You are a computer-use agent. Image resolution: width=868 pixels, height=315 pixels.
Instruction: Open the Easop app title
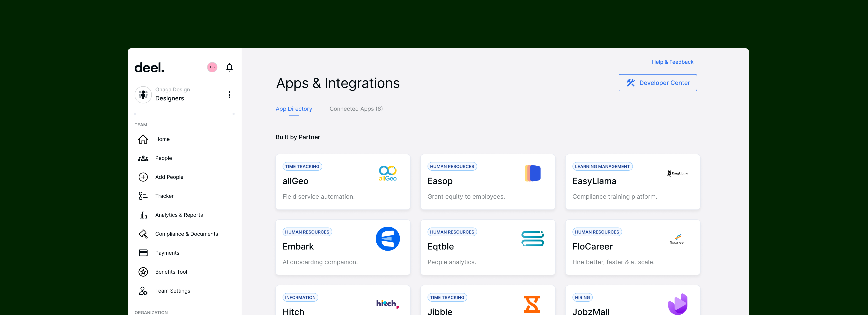pyautogui.click(x=440, y=181)
